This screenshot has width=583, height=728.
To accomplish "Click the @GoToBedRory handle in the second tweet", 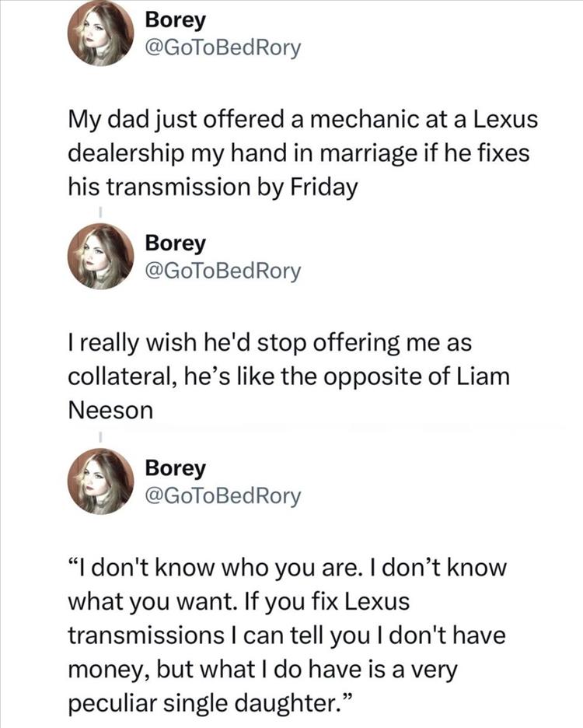I will 222,271.
